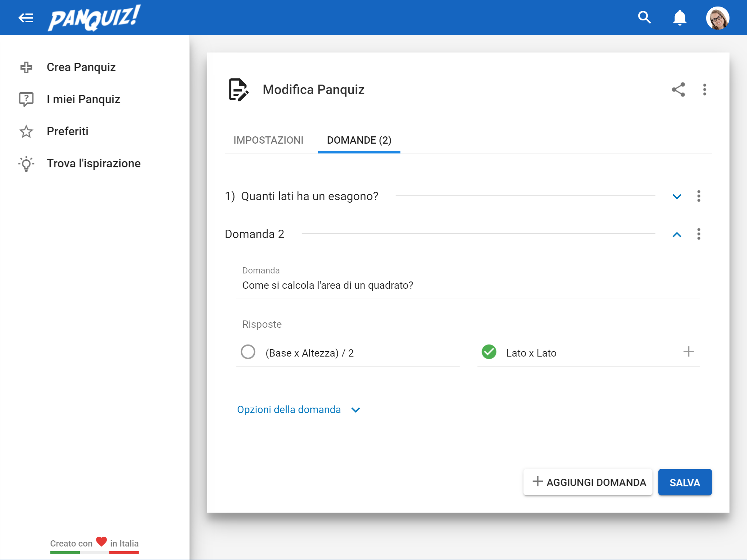This screenshot has height=560, width=747.
Task: Open search with magnifier icon
Action: pyautogui.click(x=645, y=17)
